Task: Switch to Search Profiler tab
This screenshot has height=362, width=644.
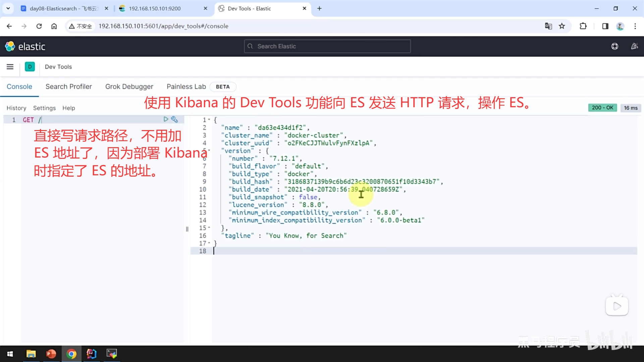Action: point(68,86)
